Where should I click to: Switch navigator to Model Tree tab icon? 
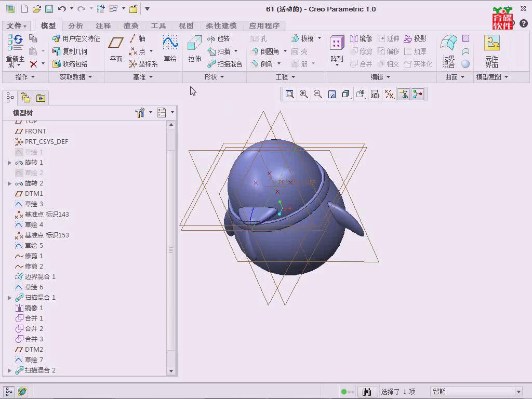(x=10, y=98)
